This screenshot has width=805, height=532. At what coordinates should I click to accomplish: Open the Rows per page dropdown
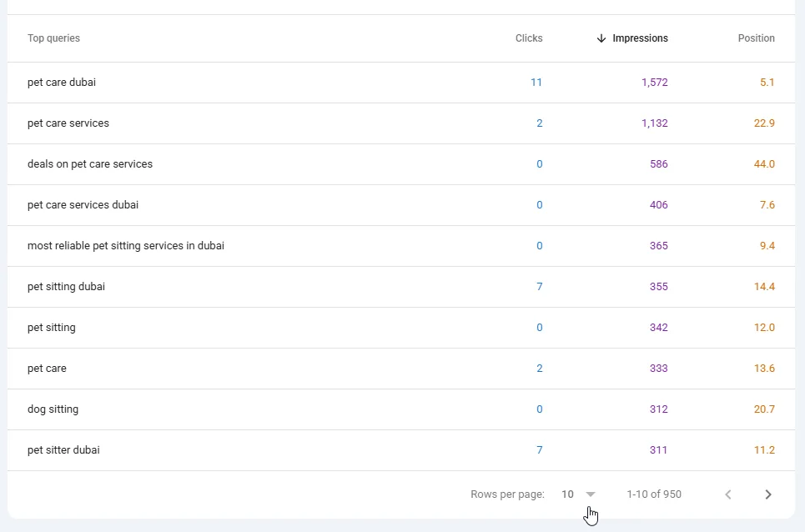coord(591,494)
